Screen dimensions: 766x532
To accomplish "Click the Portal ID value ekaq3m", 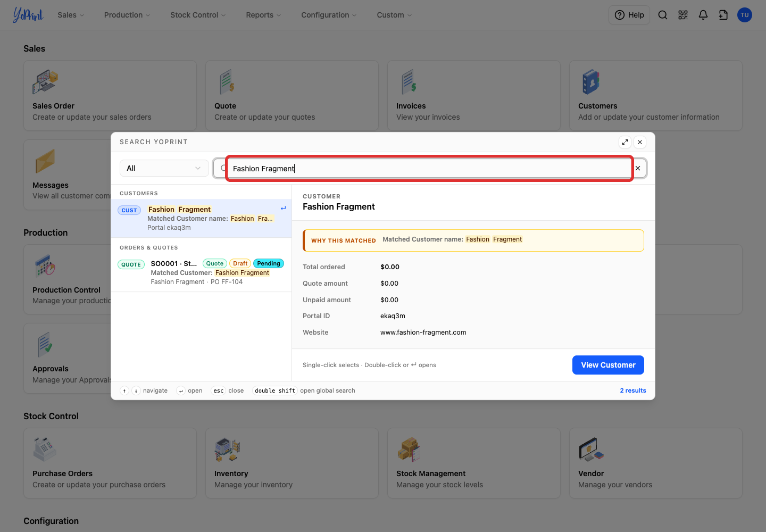I will (x=393, y=316).
